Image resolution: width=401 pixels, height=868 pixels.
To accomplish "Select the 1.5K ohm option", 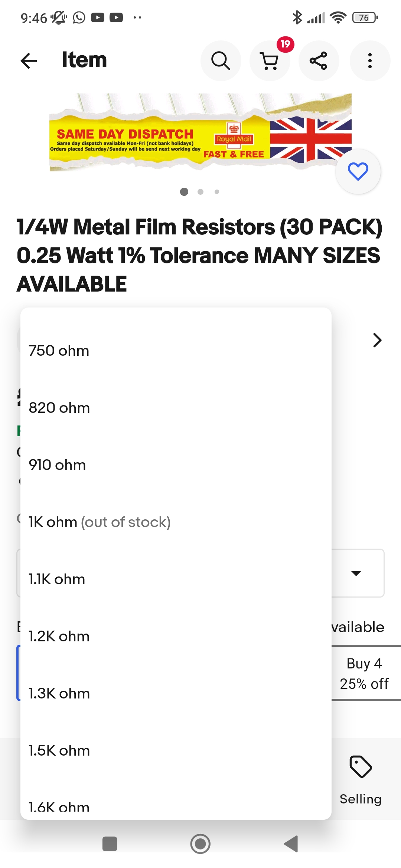I will click(x=59, y=751).
